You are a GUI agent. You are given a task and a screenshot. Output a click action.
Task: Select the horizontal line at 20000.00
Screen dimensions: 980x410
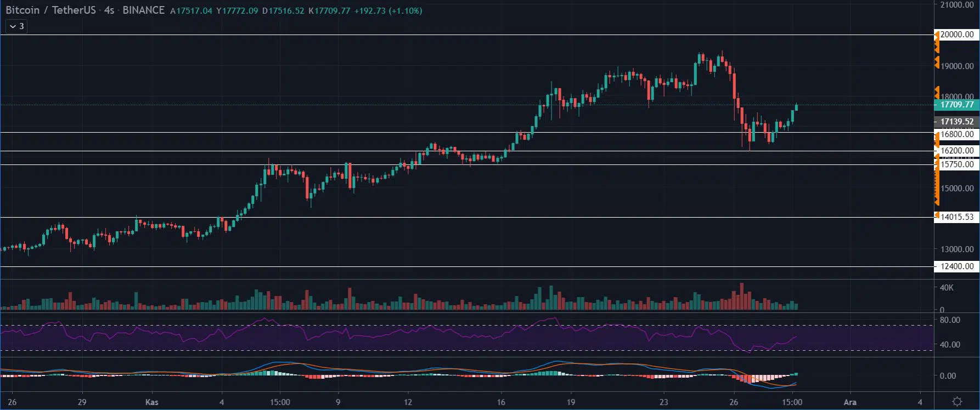439,35
